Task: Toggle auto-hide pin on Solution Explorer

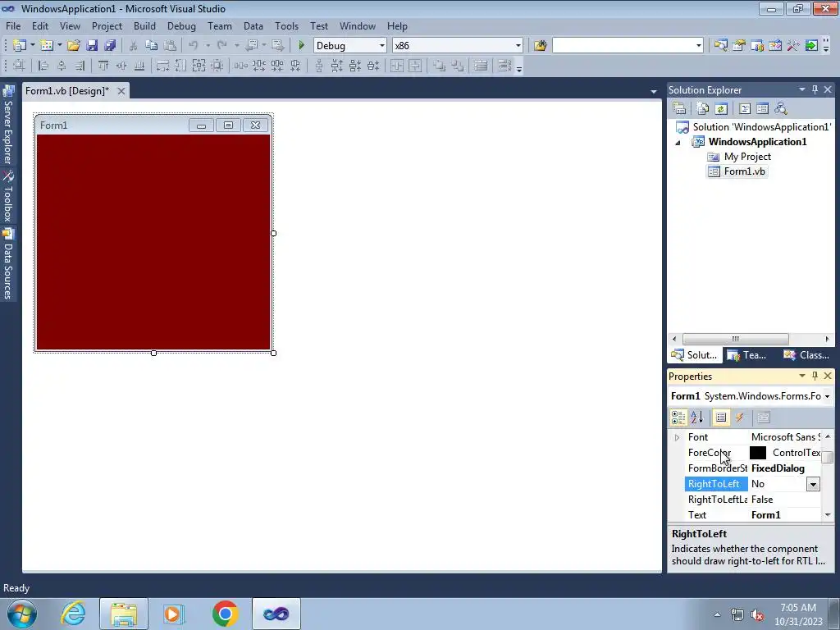Action: point(815,89)
